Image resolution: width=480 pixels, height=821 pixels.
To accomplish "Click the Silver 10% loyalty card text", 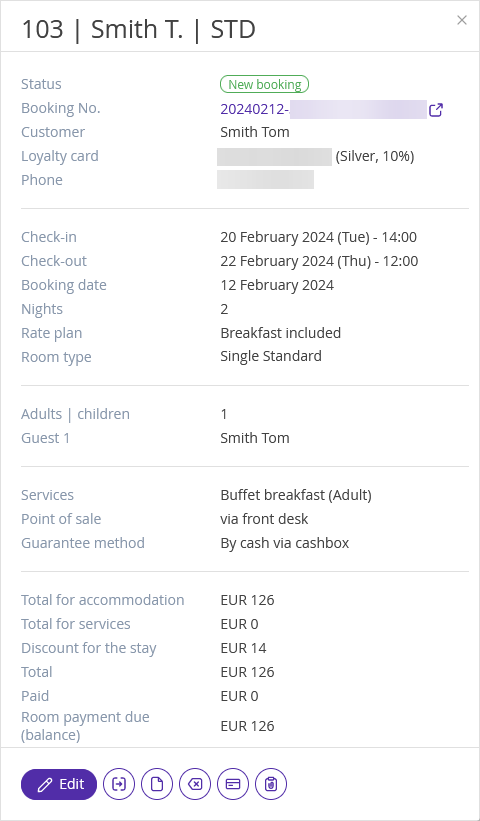I will (375, 156).
